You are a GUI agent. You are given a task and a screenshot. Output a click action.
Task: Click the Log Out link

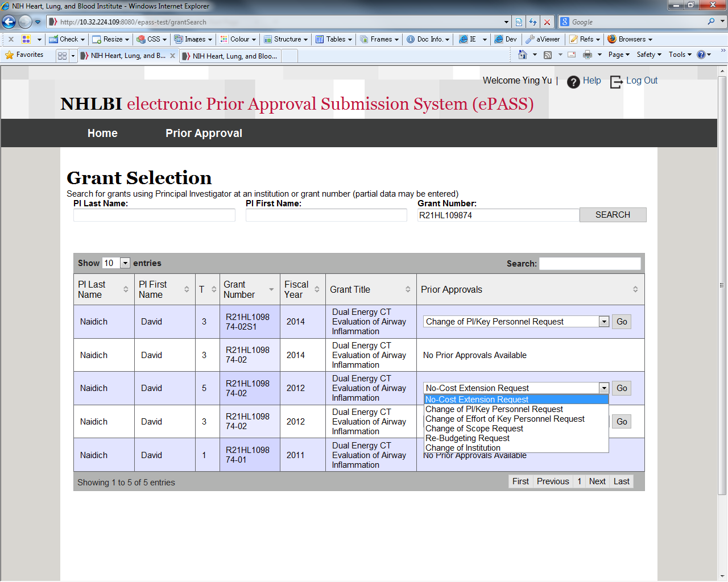pos(642,81)
